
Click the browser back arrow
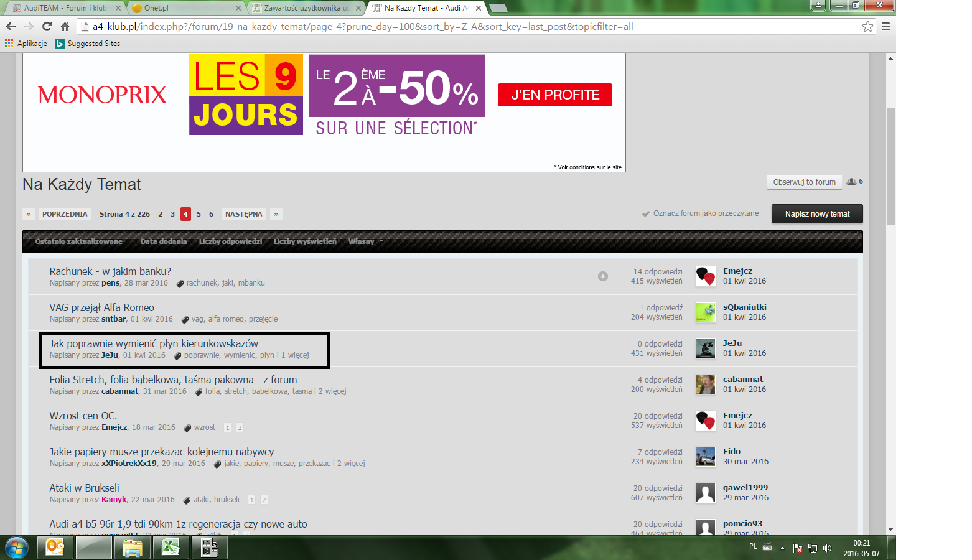(x=11, y=26)
